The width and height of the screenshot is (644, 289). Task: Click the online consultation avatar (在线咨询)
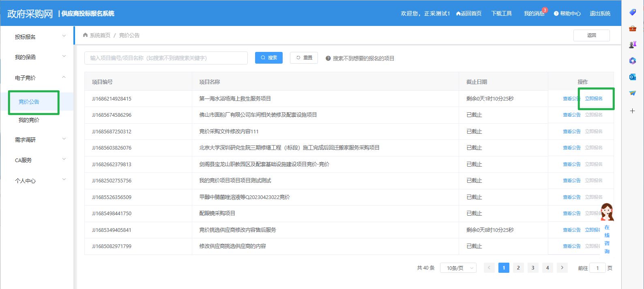607,213
